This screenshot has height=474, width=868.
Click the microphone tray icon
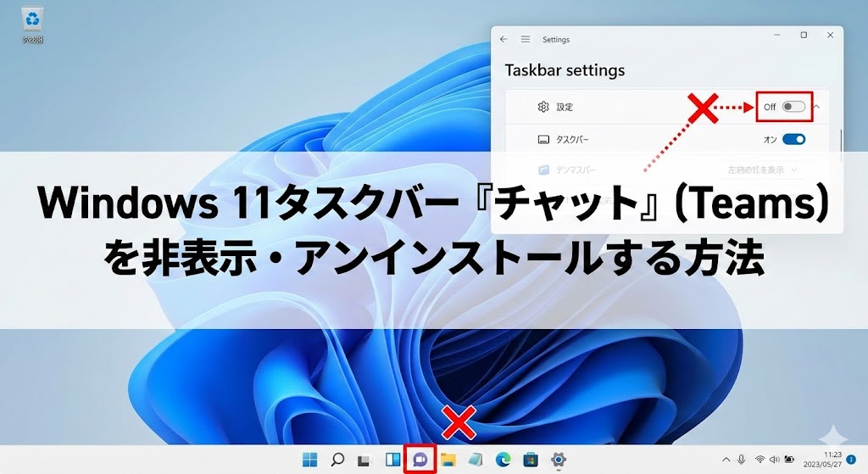(x=742, y=459)
